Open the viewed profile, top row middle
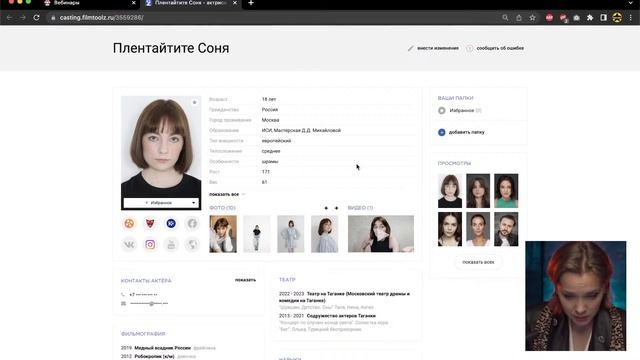 (x=478, y=191)
